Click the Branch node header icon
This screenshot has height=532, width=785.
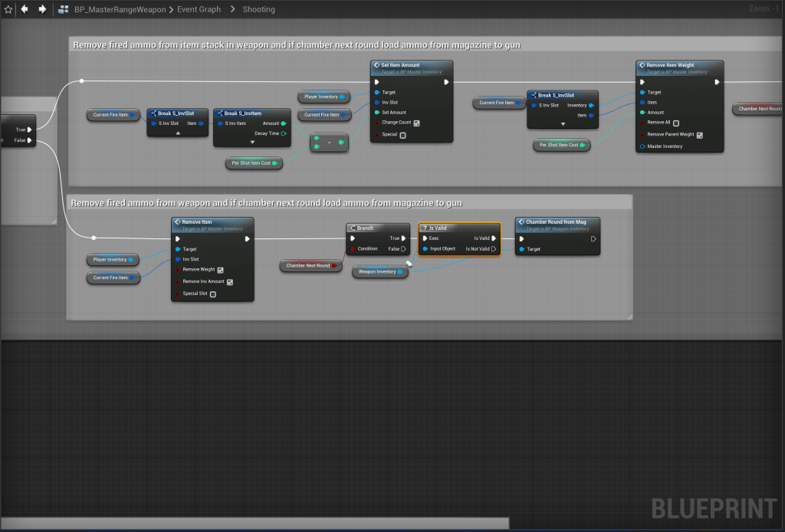pyautogui.click(x=353, y=228)
